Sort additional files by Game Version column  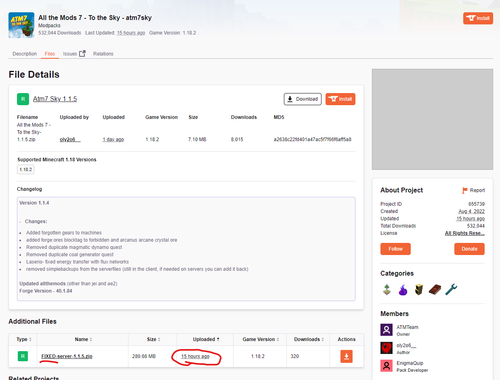[261, 339]
